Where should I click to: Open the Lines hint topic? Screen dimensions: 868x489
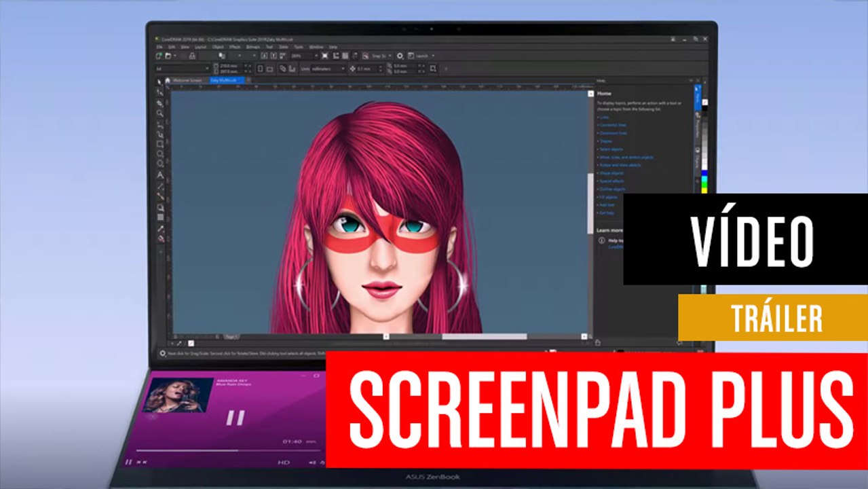pyautogui.click(x=603, y=117)
